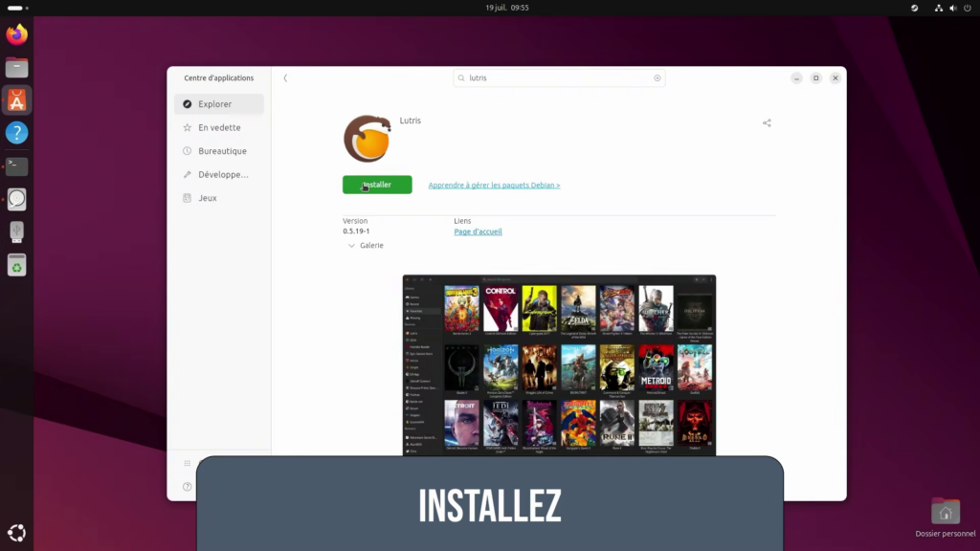Open the Files manager from dock
This screenshot has height=551, width=980.
(x=17, y=68)
